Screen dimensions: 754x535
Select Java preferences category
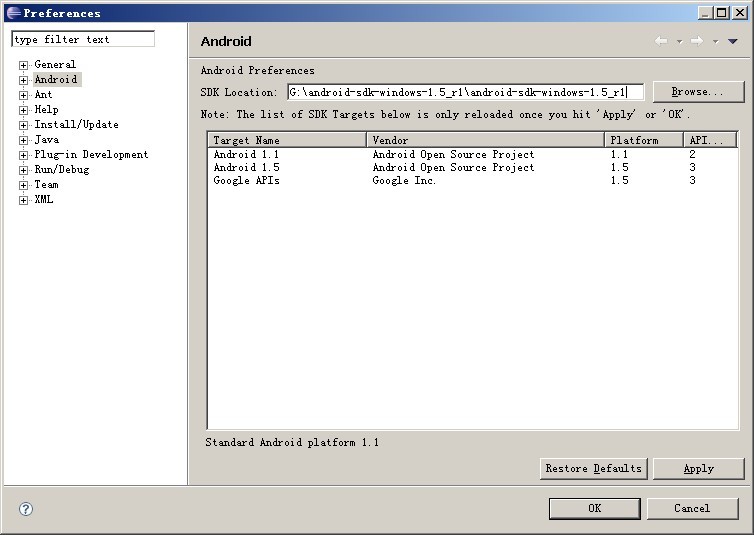tap(47, 139)
